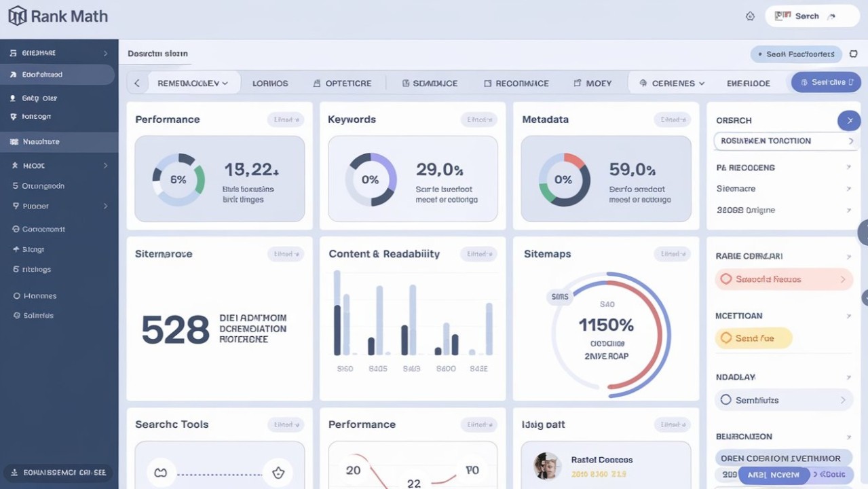Switch to the RECONMICE tab
This screenshot has width=868, height=489.
pos(516,84)
